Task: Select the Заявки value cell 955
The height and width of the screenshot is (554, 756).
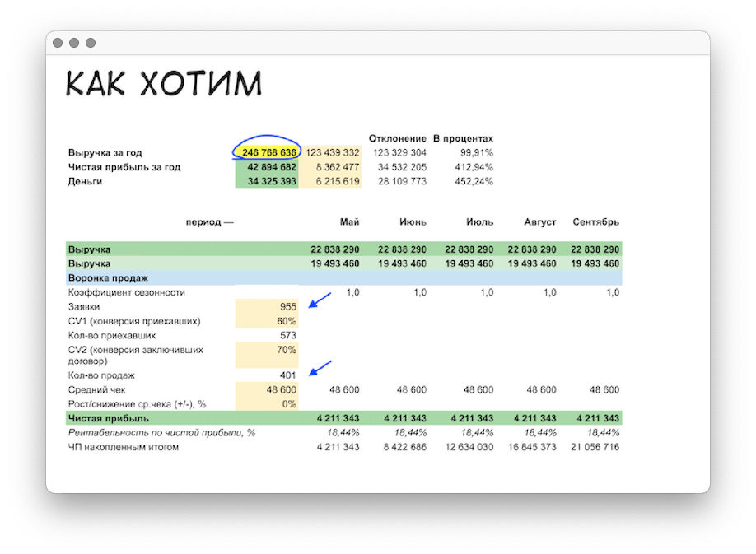Action: coord(268,306)
